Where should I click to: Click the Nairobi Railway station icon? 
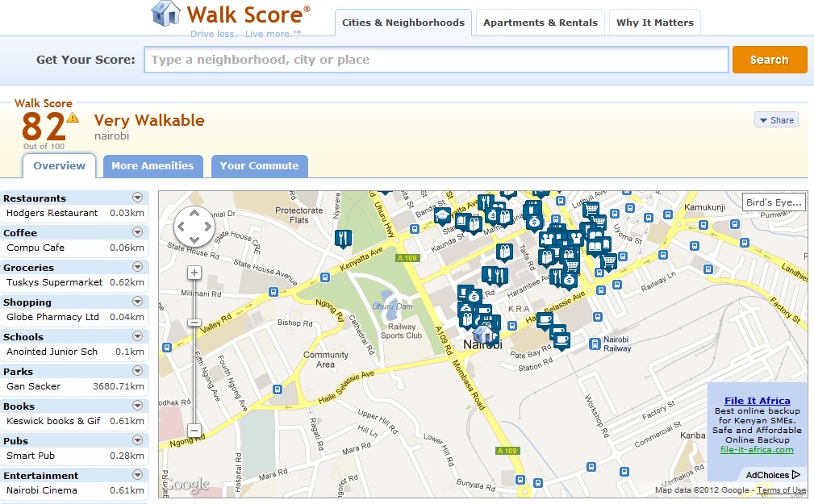coord(595,344)
